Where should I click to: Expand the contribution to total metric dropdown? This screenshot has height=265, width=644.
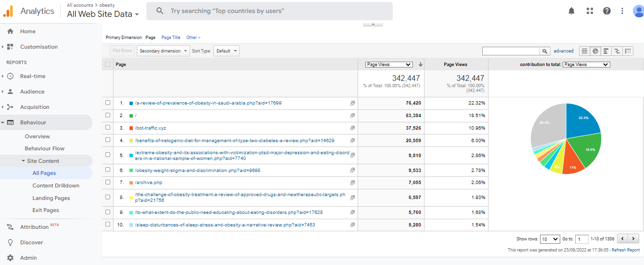point(586,65)
